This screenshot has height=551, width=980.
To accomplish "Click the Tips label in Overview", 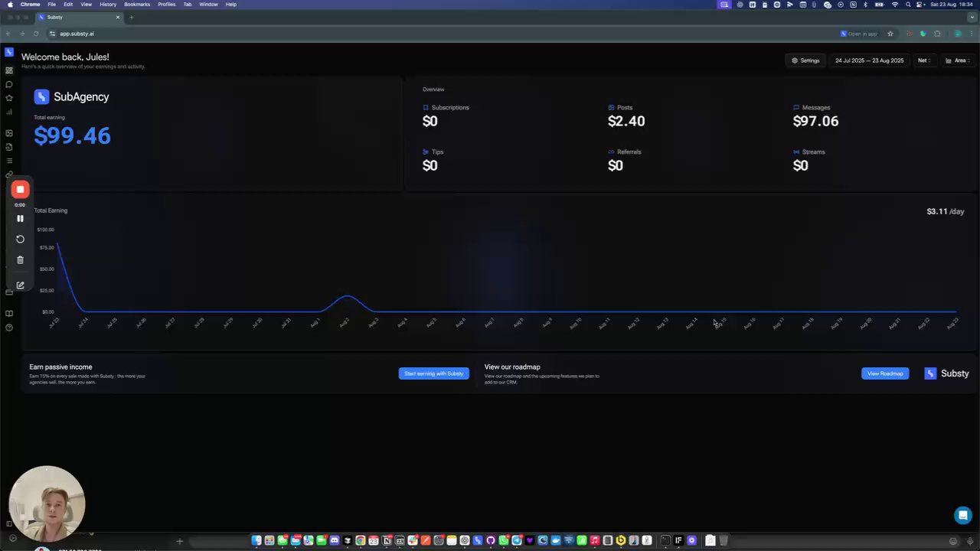I will pyautogui.click(x=437, y=152).
